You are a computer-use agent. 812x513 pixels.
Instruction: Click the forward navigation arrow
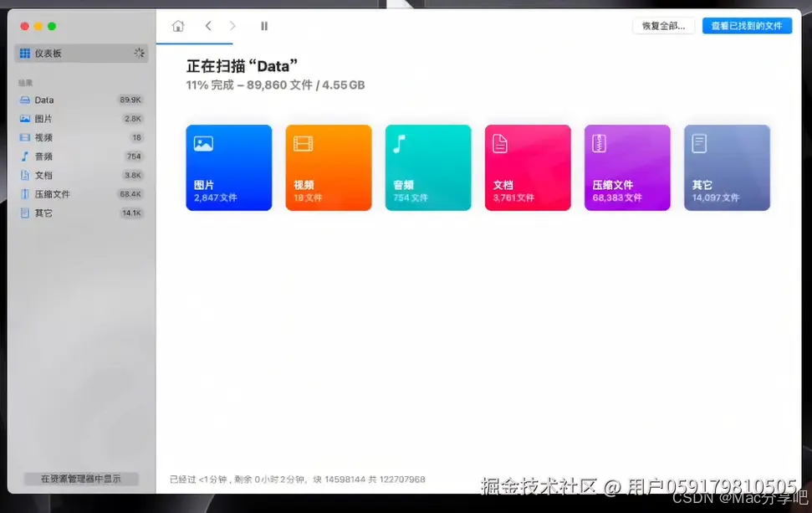tap(233, 26)
